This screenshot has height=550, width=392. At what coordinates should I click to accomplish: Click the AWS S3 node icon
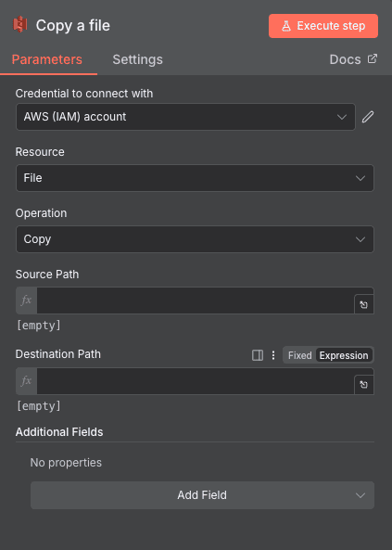pyautogui.click(x=20, y=24)
